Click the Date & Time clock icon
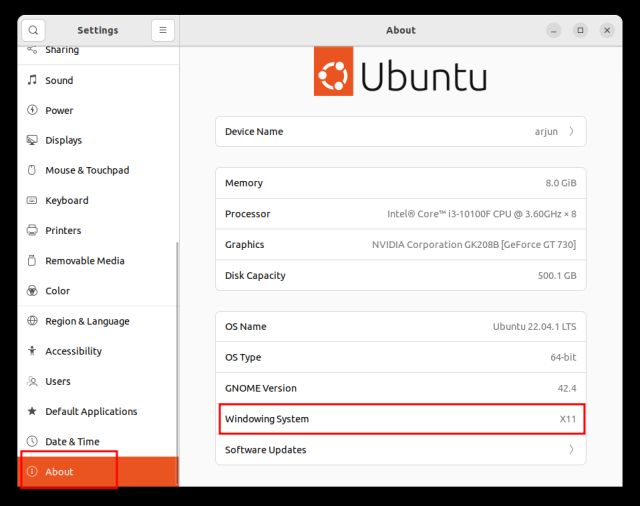The width and height of the screenshot is (640, 506). [x=32, y=441]
